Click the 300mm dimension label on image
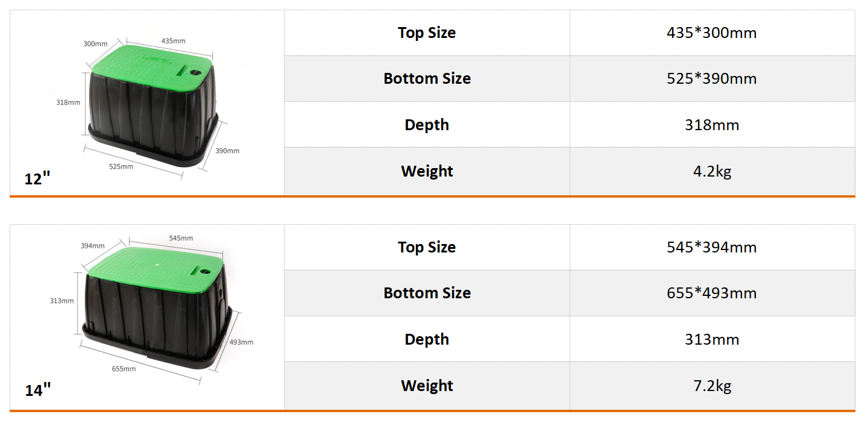 point(95,44)
